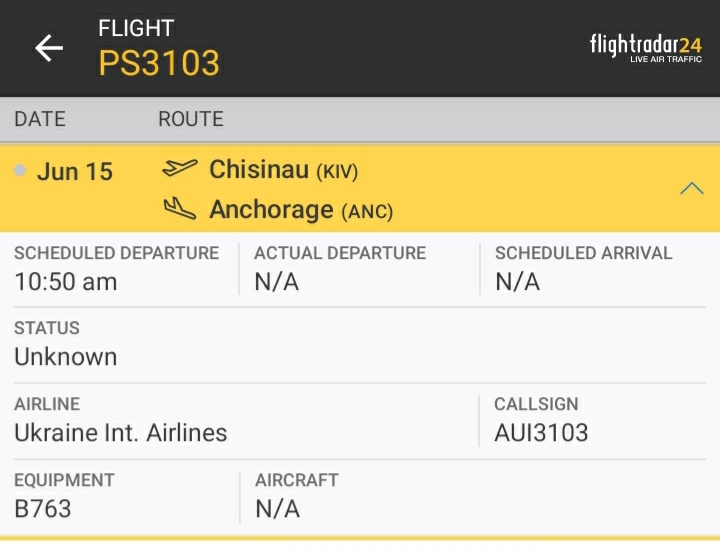Click the AUI3103 callsign

(x=541, y=433)
